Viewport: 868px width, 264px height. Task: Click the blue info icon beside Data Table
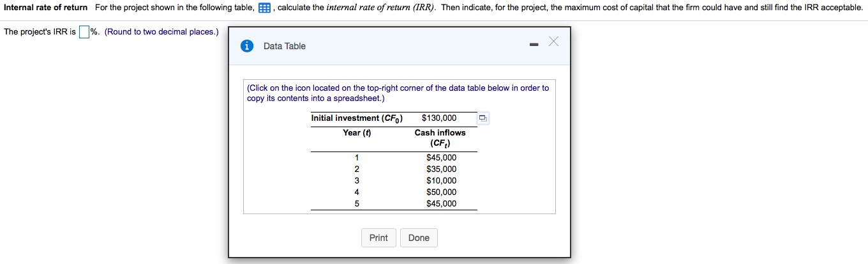click(247, 46)
